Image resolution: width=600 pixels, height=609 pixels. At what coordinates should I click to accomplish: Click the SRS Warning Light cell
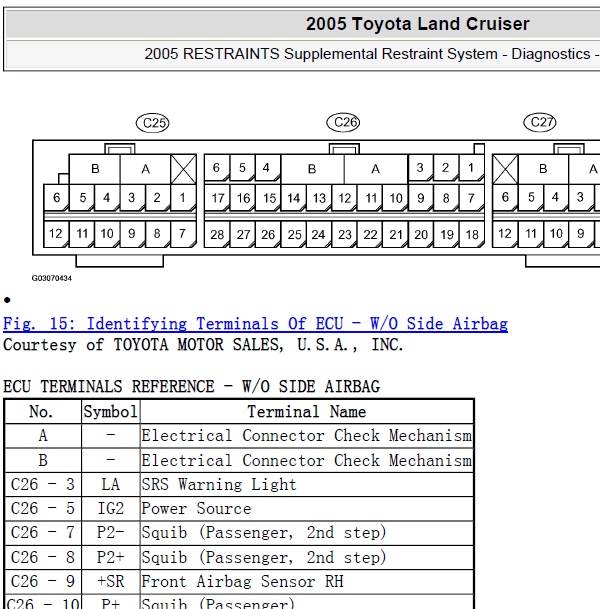307,485
